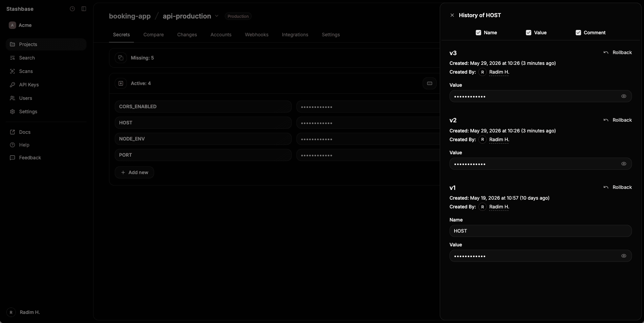Switch to the Changes tab
Screen dimensions: 644x323
187,35
